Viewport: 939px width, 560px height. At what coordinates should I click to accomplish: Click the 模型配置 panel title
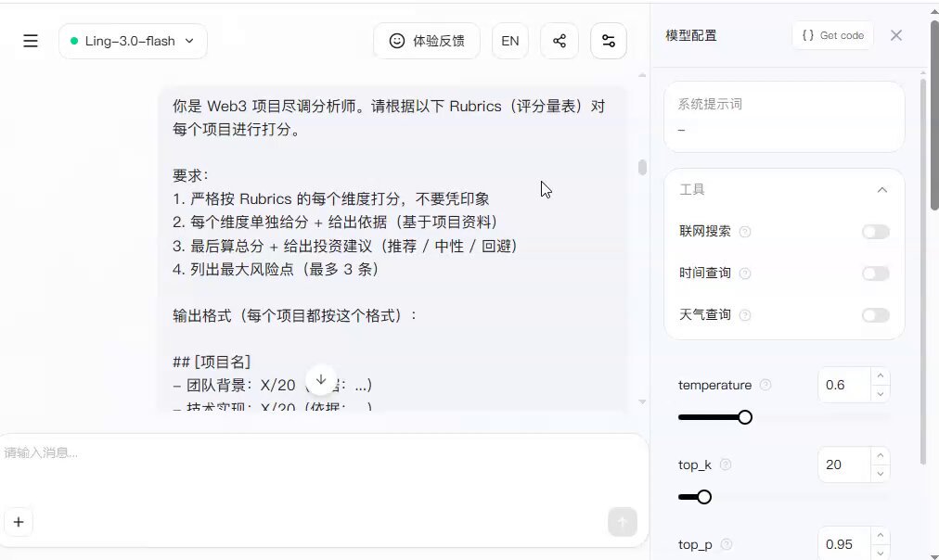(x=691, y=35)
